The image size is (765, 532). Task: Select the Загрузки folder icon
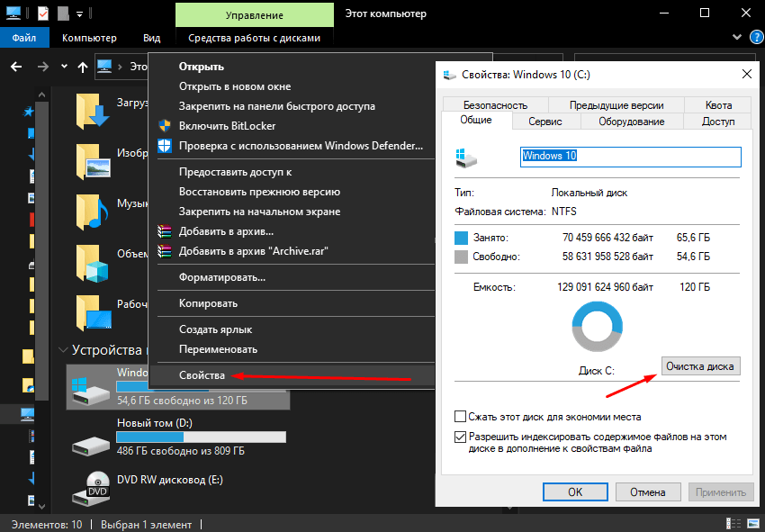tap(92, 111)
